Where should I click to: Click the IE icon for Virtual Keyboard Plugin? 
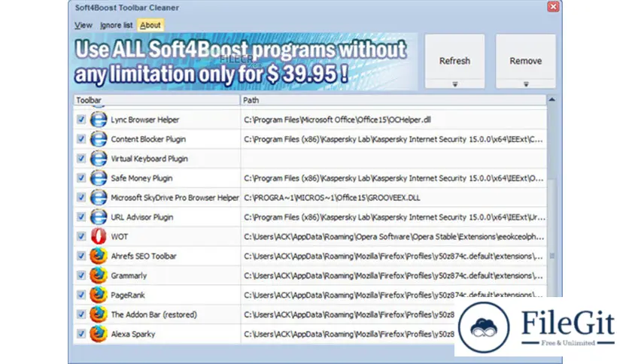[99, 159]
